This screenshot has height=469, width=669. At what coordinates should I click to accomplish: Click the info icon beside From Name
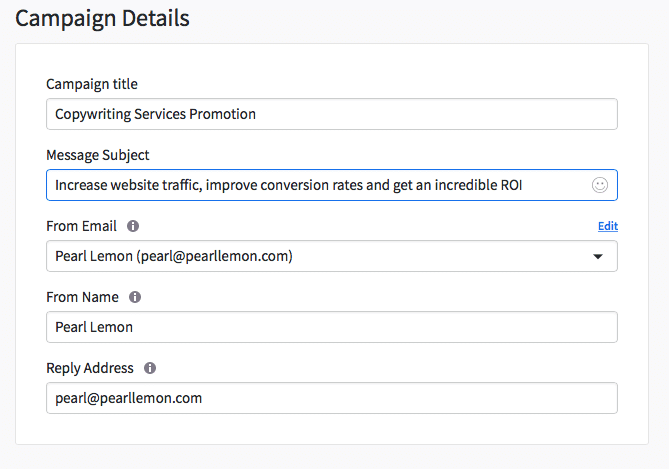pos(135,297)
